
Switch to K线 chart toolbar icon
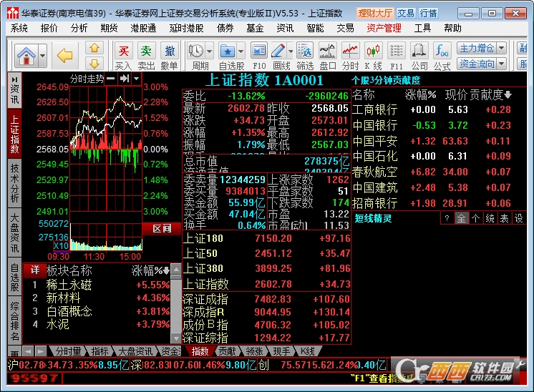(x=373, y=54)
